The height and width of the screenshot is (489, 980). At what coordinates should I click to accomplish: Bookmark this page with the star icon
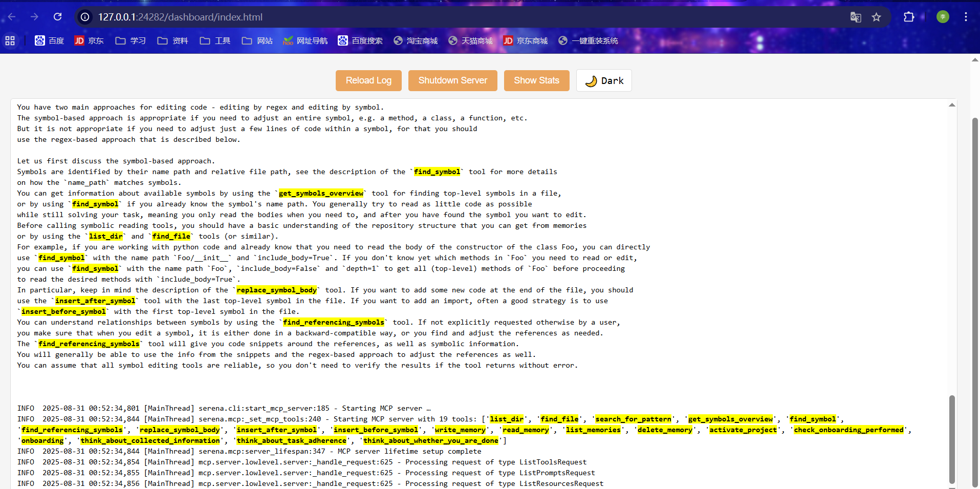point(877,17)
